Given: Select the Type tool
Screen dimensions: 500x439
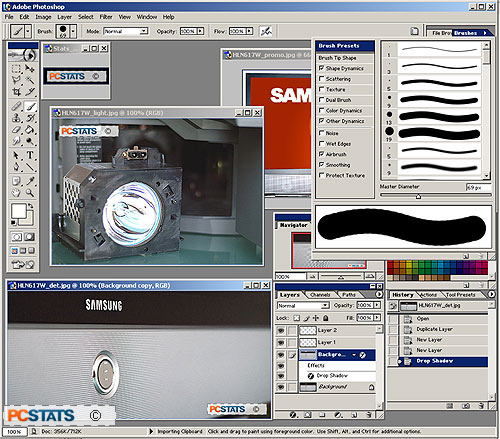Looking at the screenshot, I should 30,155.
